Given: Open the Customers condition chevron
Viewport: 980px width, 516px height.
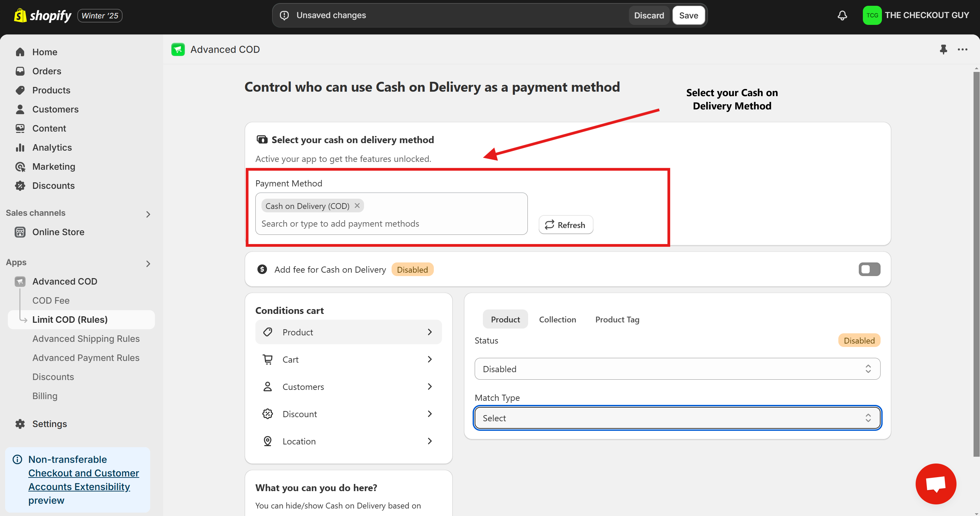Looking at the screenshot, I should [429, 386].
